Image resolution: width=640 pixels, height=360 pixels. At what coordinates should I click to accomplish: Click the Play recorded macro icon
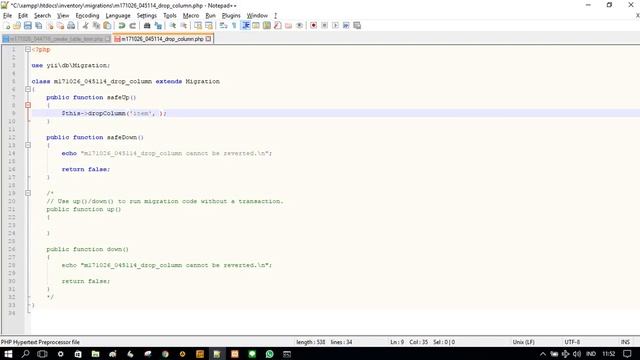tap(336, 26)
